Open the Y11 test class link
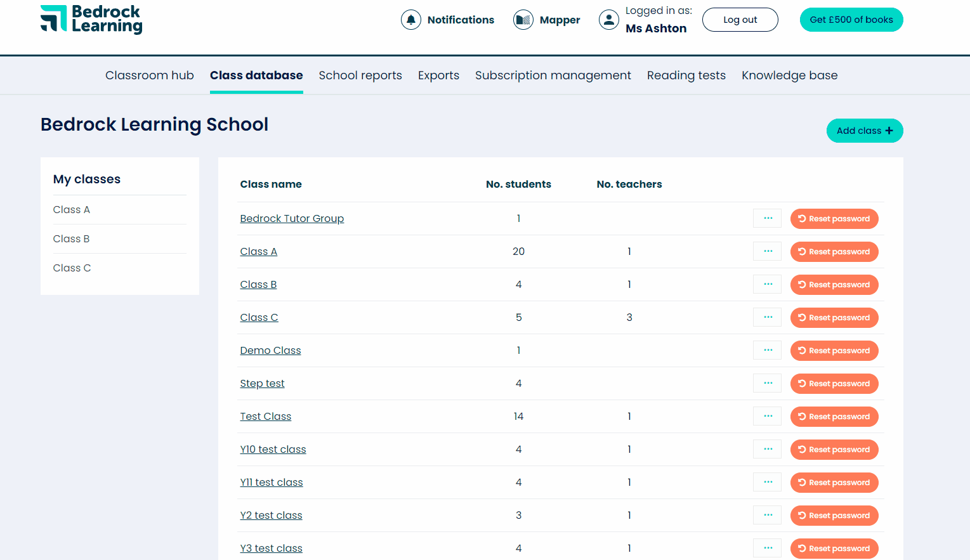This screenshot has height=560, width=970. click(x=272, y=482)
